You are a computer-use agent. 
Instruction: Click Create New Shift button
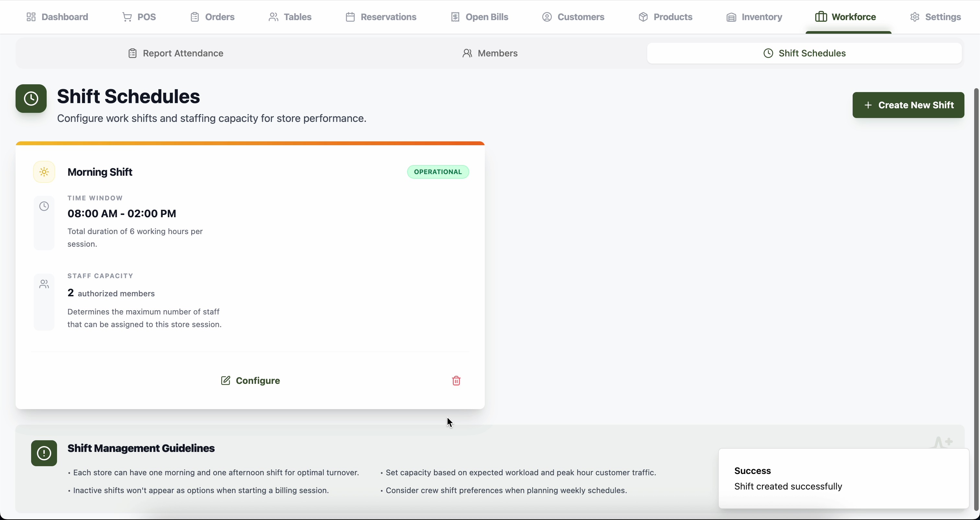[x=908, y=105]
